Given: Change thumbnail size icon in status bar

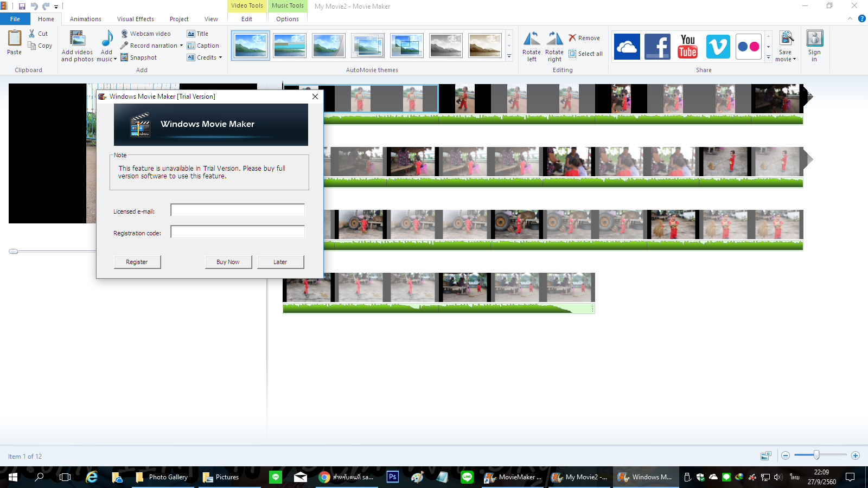Looking at the screenshot, I should tap(765, 456).
